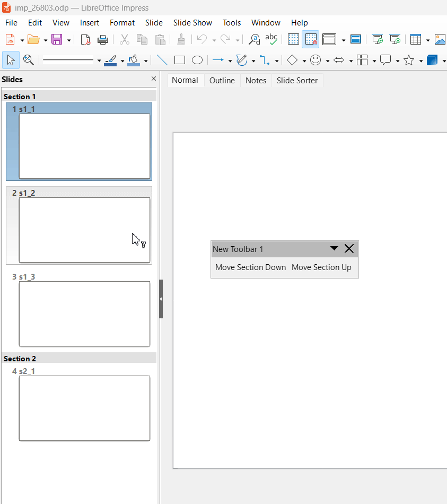447x504 pixels.
Task: Open Find and Replace
Action: point(254,40)
